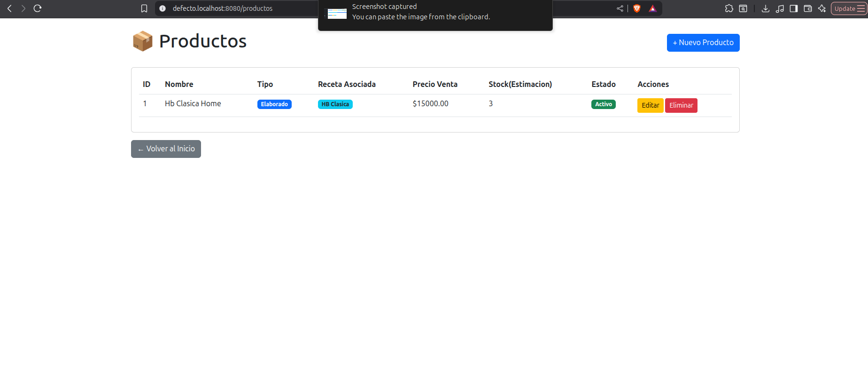This screenshot has width=868, height=391.
Task: Open the Update browser menu
Action: click(849, 8)
